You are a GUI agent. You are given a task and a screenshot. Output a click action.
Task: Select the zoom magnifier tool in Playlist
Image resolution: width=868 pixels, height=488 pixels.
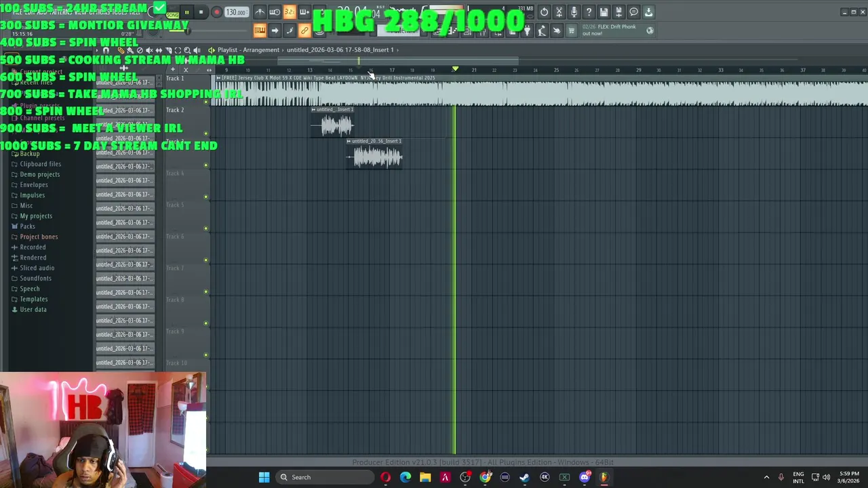coord(187,50)
